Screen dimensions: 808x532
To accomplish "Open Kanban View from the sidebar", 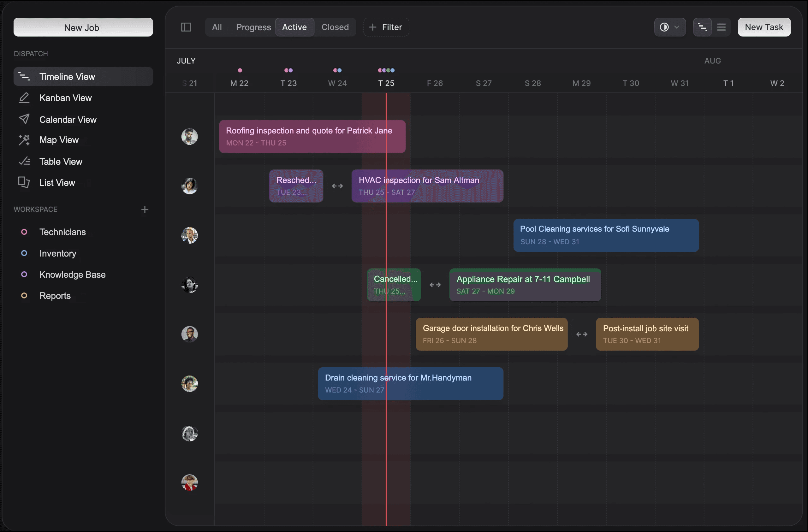I will (65, 98).
